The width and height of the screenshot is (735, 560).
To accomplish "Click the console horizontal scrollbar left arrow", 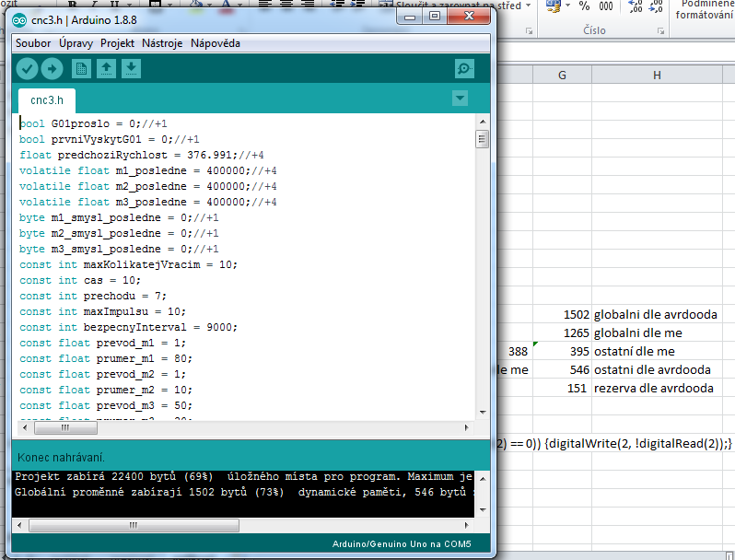I will tap(19, 525).
